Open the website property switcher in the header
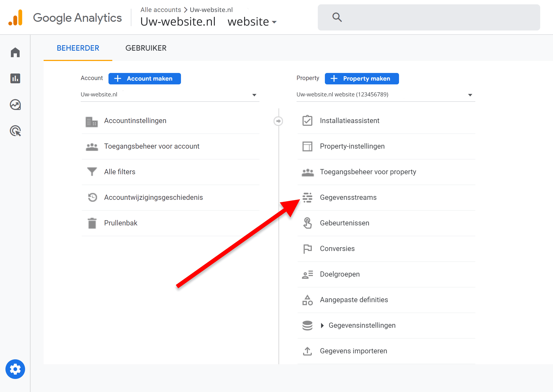 [251, 22]
